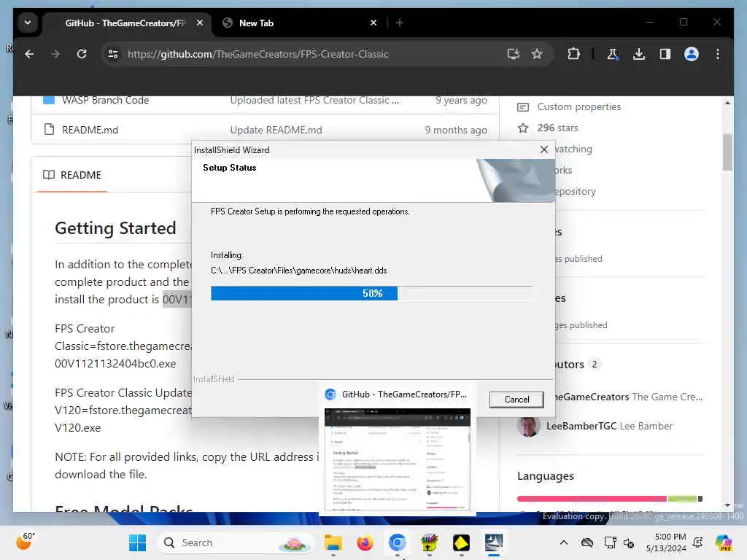Open Chrome downloads
The height and width of the screenshot is (560, 747).
(639, 54)
